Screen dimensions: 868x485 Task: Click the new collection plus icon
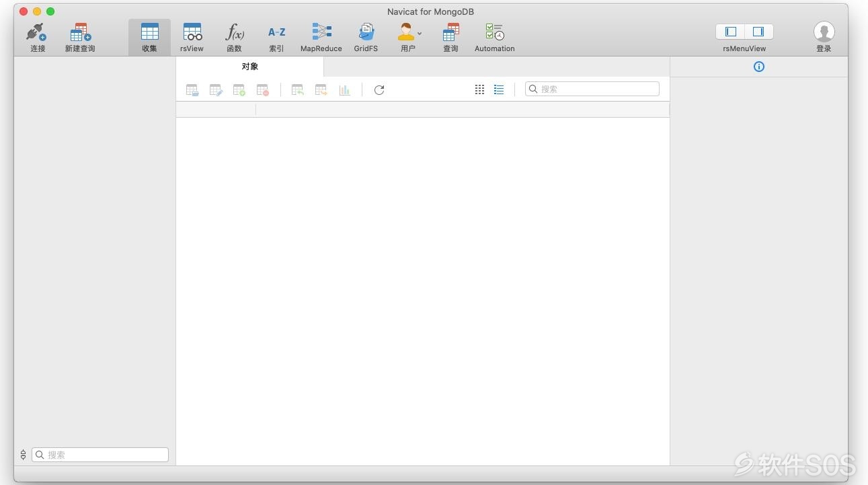(x=239, y=89)
